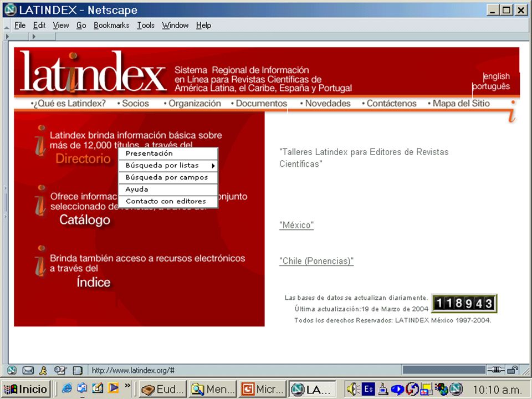Choose Búsqueda por listas menu entry
Image resolution: width=532 pixels, height=399 pixels.
(x=168, y=166)
